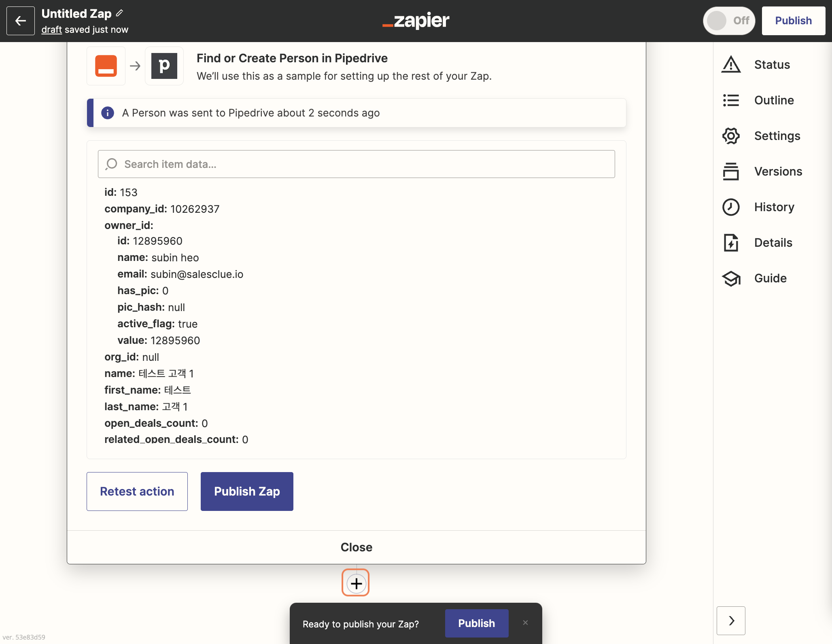Click the Retest action button

(137, 491)
